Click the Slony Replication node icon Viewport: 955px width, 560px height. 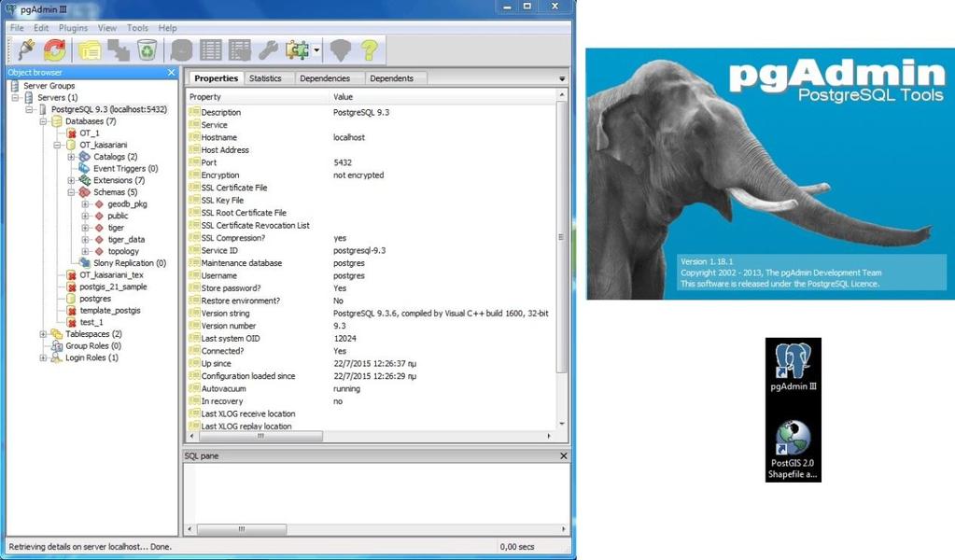coord(85,263)
